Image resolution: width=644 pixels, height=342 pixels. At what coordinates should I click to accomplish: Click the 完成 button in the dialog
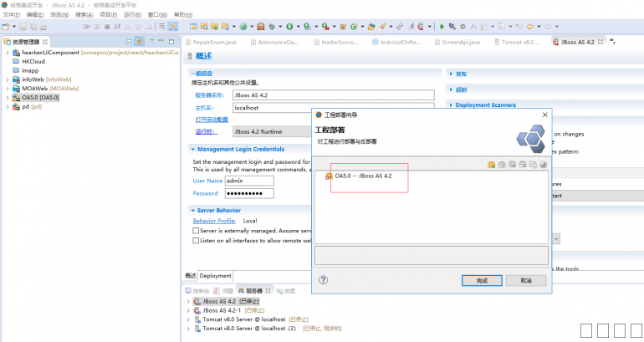[481, 281]
